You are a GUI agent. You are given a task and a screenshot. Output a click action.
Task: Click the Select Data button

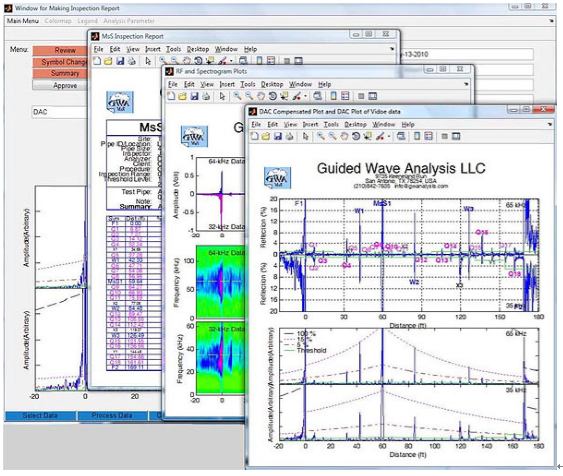tap(40, 415)
